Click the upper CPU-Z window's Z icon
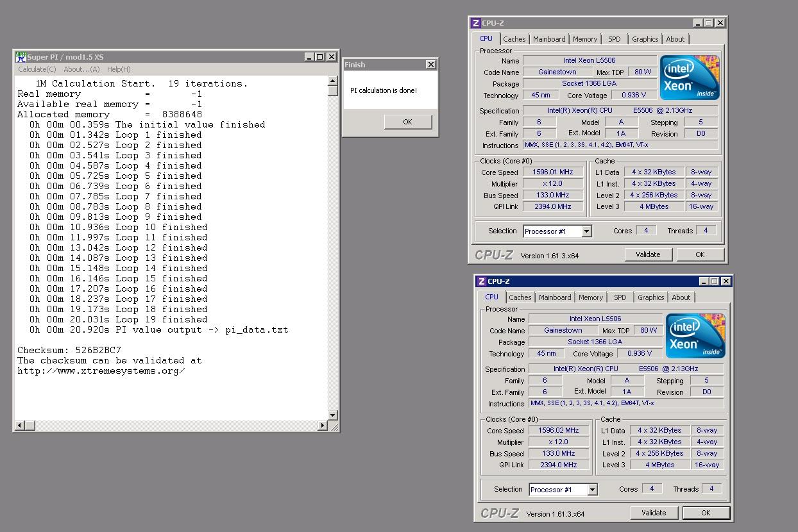Screen dimensions: 798x532 tap(475, 23)
